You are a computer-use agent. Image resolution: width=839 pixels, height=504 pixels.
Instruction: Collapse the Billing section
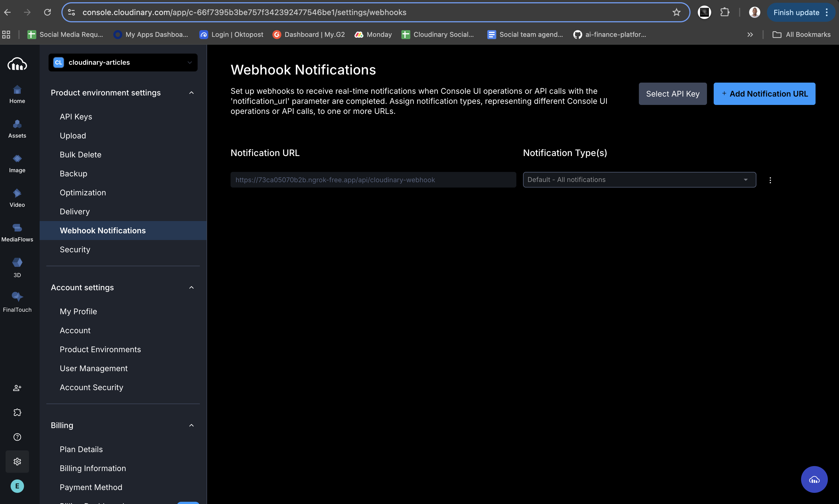(x=191, y=425)
